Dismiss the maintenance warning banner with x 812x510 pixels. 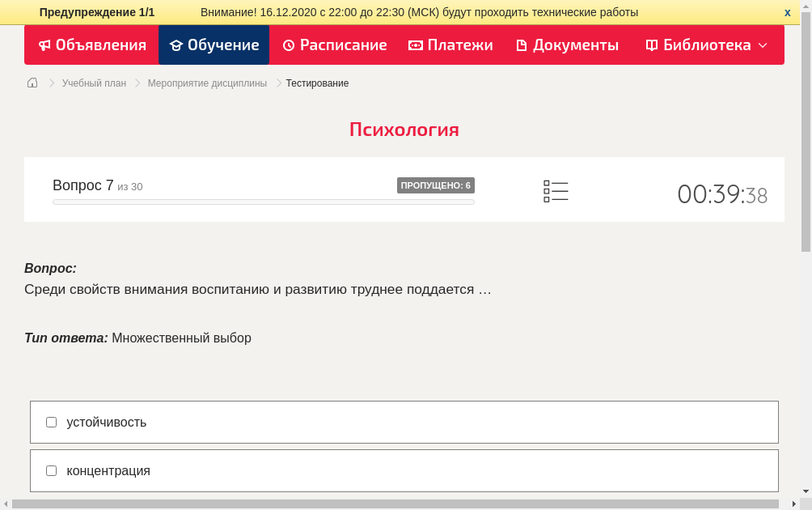click(787, 11)
